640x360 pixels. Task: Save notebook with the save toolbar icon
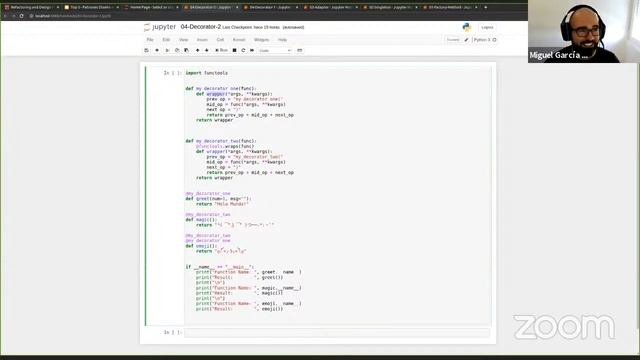coord(147,50)
